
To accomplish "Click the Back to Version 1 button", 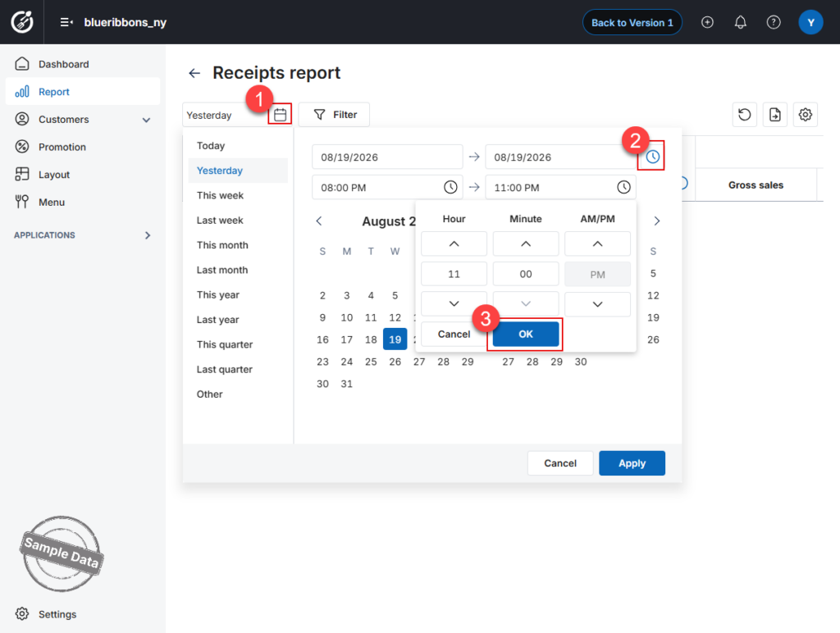I will [632, 22].
